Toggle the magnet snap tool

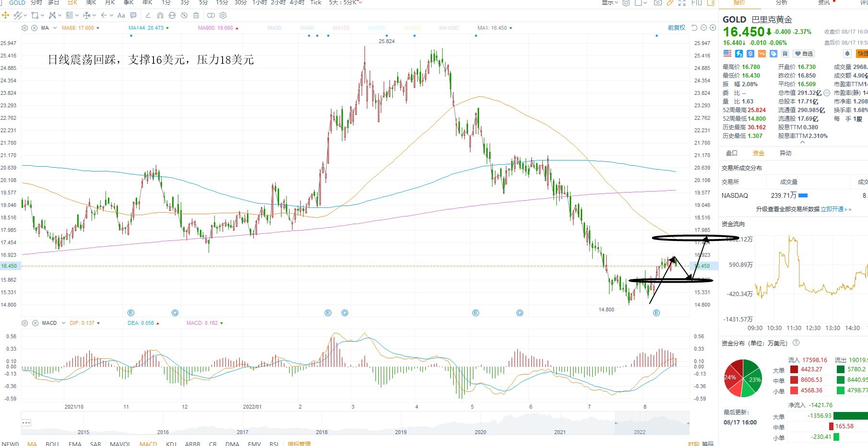click(x=160, y=15)
